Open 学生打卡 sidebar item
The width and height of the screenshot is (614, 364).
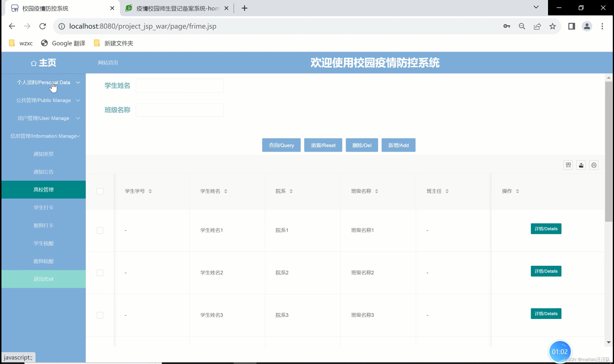coord(43,208)
